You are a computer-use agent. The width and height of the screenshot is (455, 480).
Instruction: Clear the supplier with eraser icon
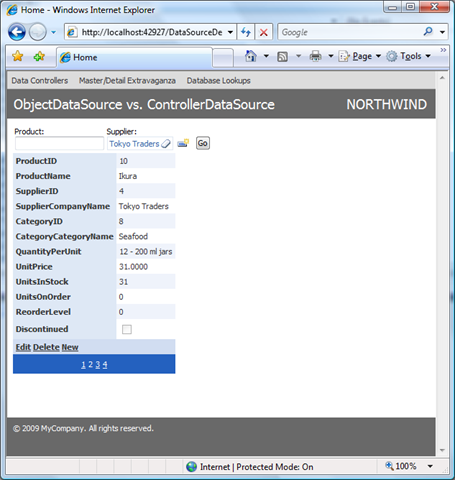pos(166,144)
